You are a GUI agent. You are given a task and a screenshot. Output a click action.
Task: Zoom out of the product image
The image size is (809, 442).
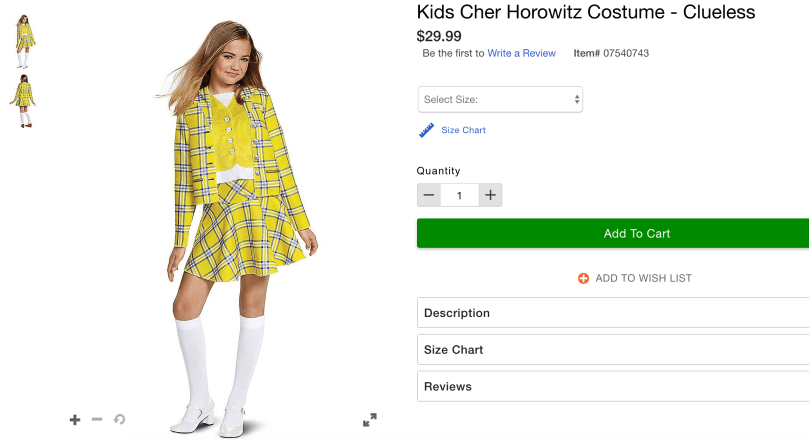point(97,420)
